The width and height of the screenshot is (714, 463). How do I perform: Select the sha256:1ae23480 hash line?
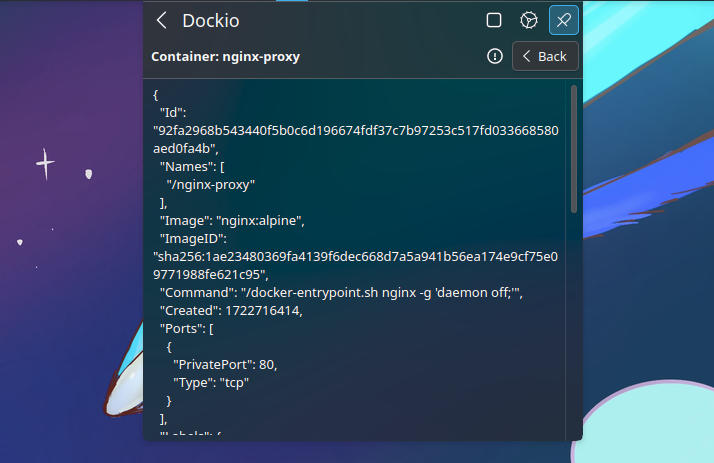coord(355,257)
